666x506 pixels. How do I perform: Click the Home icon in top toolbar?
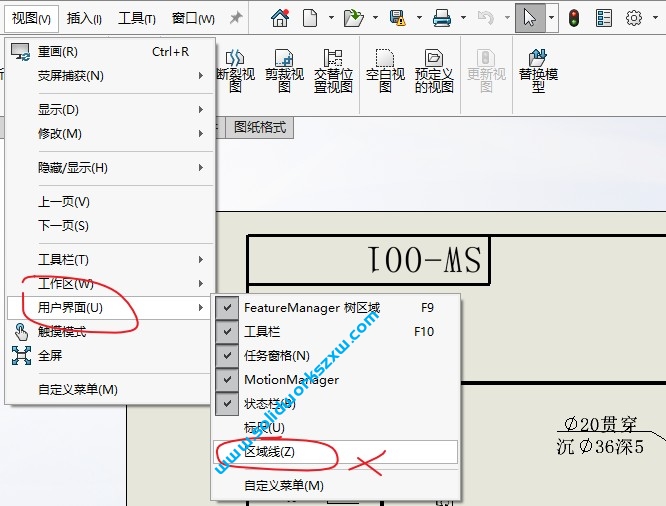click(280, 18)
